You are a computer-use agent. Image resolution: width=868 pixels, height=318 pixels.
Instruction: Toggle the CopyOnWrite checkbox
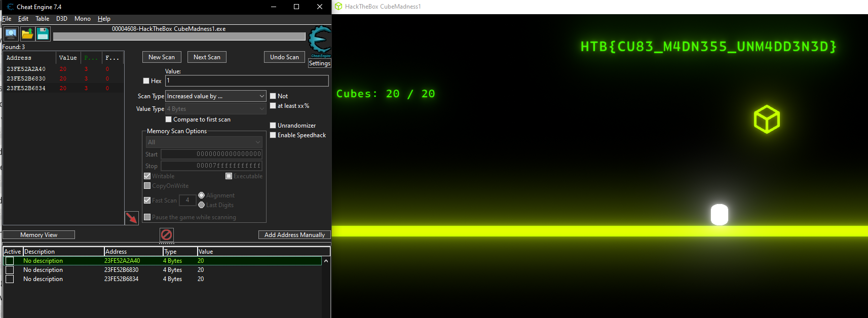click(147, 186)
